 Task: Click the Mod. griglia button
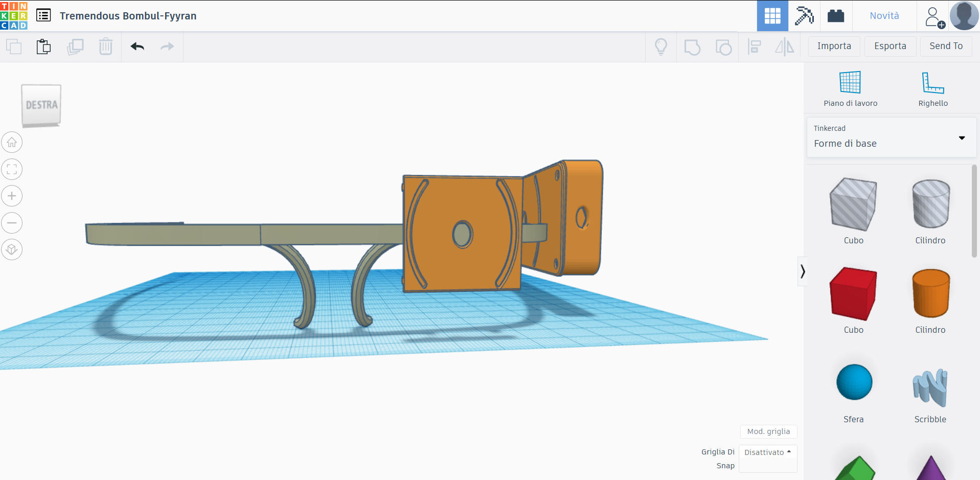tap(768, 431)
